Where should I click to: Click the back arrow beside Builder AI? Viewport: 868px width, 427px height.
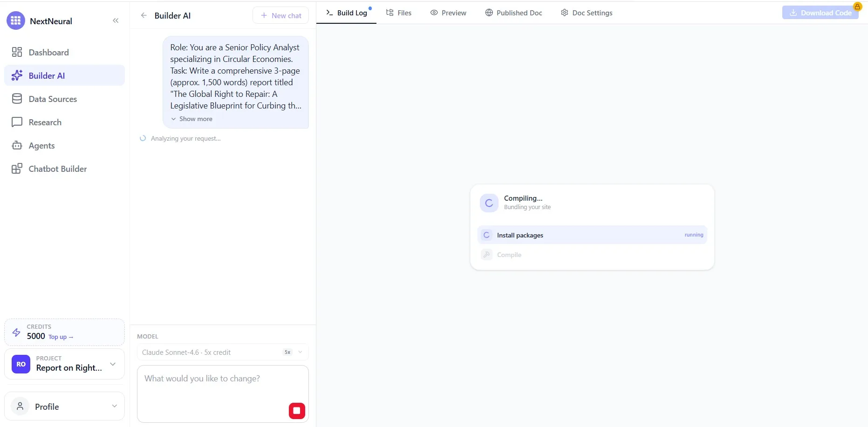tap(144, 15)
